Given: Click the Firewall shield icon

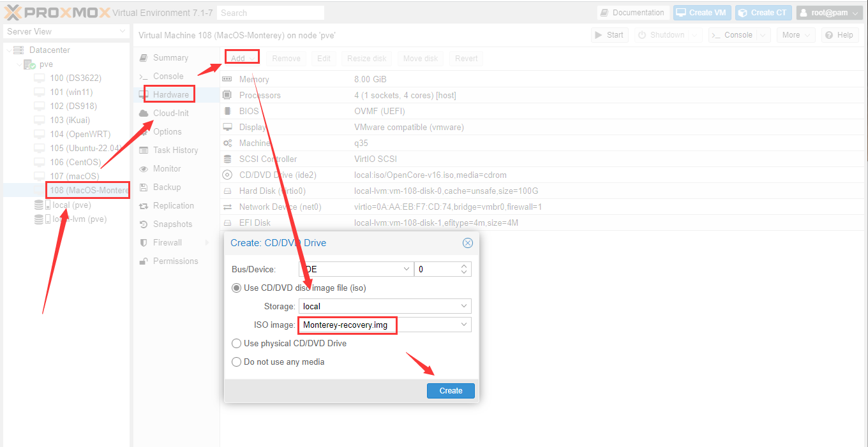Looking at the screenshot, I should (x=144, y=243).
